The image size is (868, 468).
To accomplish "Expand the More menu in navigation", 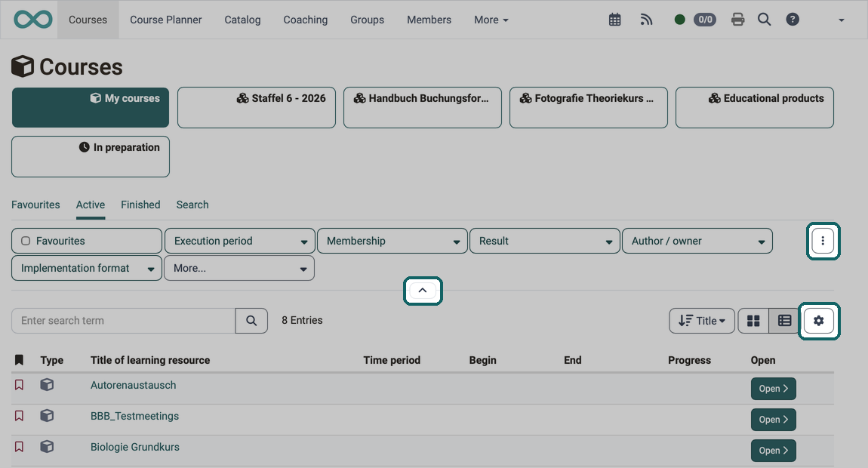I will click(491, 20).
